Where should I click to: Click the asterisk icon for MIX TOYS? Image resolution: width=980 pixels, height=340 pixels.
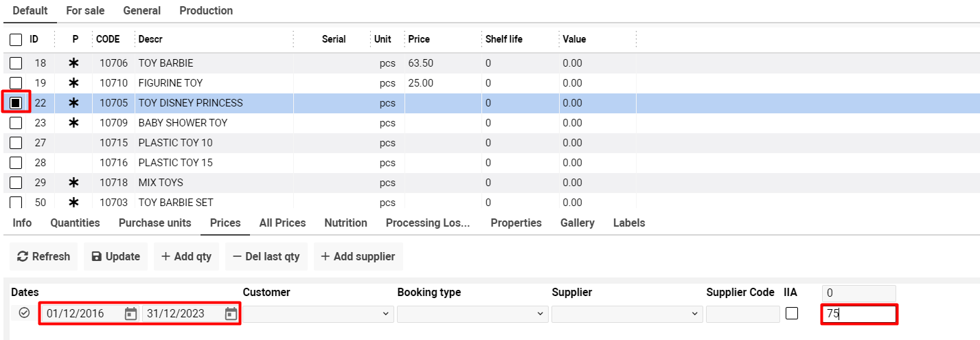tap(74, 183)
